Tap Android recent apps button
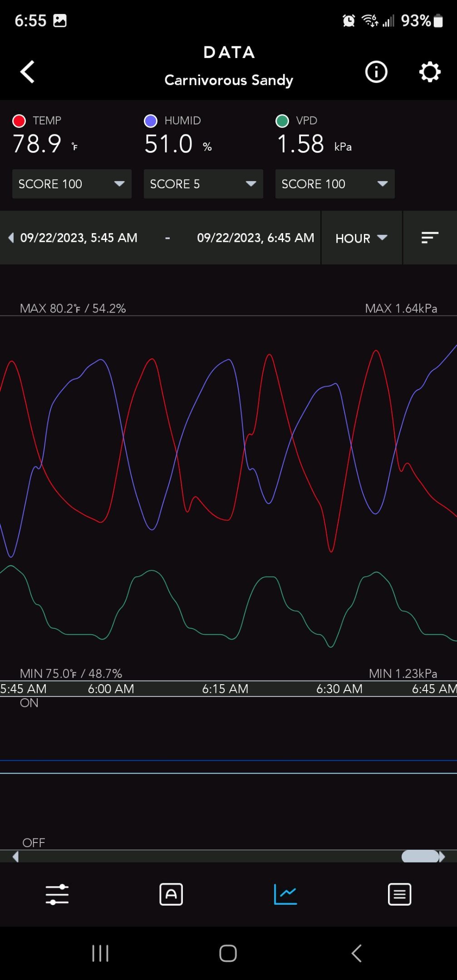 [x=100, y=953]
